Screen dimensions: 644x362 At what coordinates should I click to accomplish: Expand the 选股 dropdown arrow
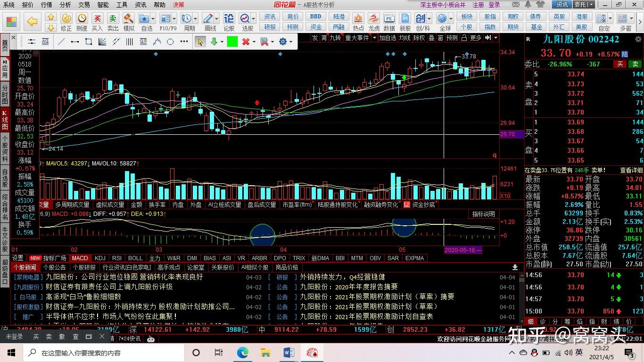pos(254,18)
